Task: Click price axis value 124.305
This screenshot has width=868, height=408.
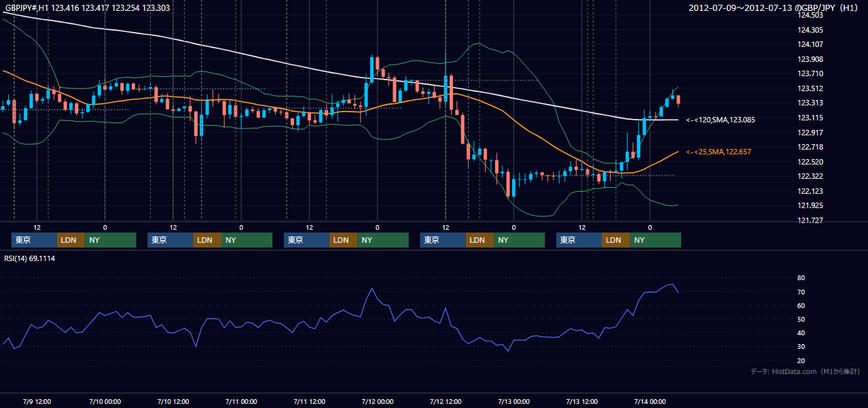Action: tap(810, 30)
